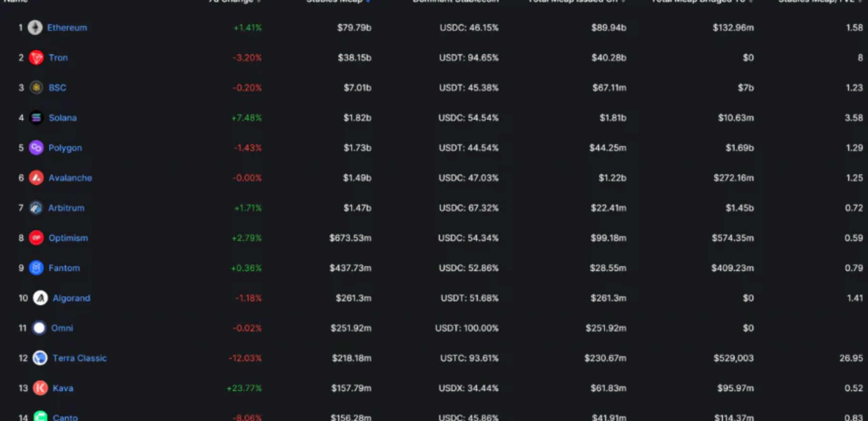868x421 pixels.
Task: Go to the Ethereum chain page link
Action: tap(67, 28)
